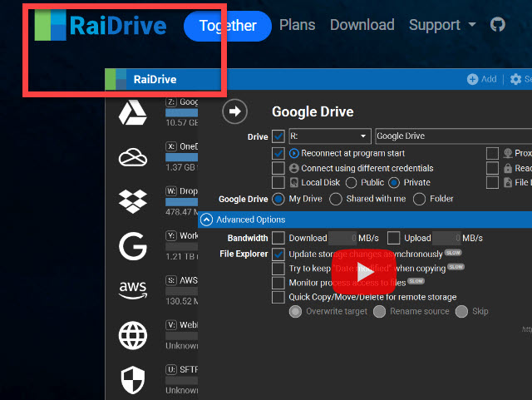Image resolution: width=532 pixels, height=400 pixels.
Task: Enable Try to keep Date modified checkbox
Action: point(278,269)
